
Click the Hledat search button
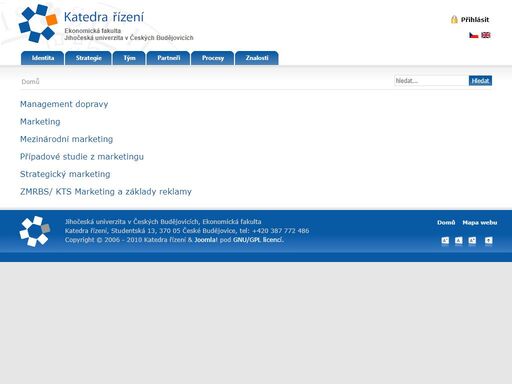click(x=480, y=81)
